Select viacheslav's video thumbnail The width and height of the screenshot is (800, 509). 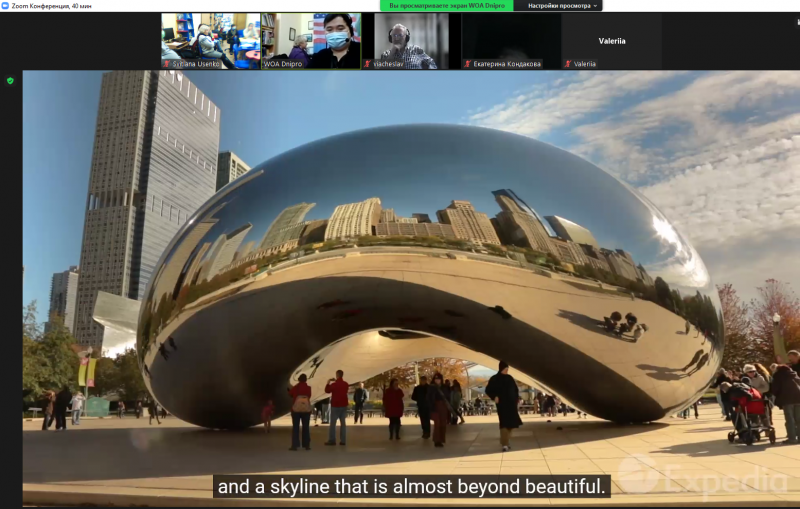pos(411,41)
